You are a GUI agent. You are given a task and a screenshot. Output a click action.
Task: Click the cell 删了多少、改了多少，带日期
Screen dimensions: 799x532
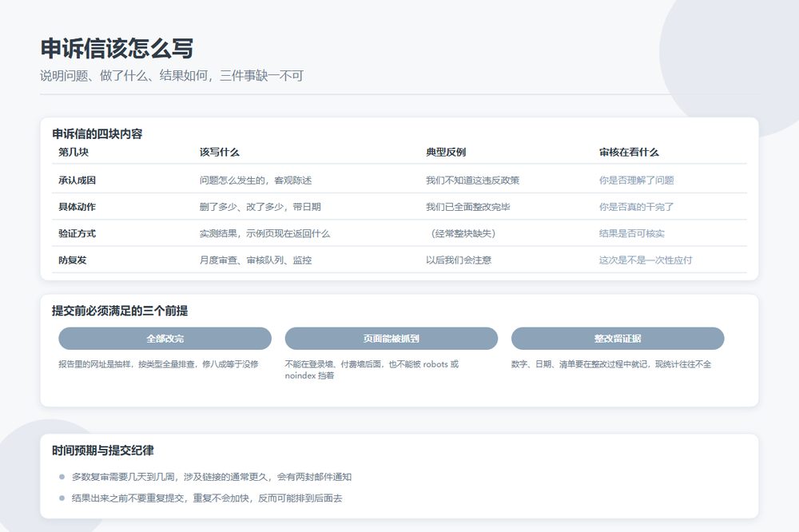(260, 207)
